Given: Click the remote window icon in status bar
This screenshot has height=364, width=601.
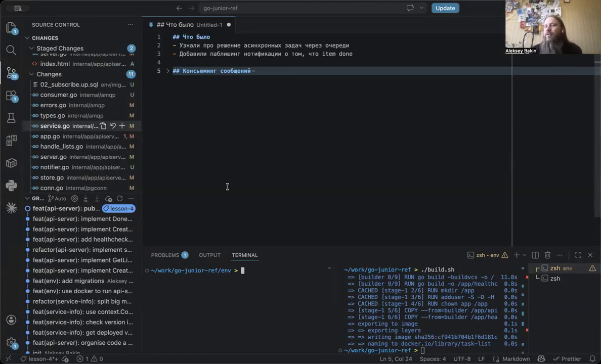Looking at the screenshot, I should pyautogui.click(x=9, y=359).
